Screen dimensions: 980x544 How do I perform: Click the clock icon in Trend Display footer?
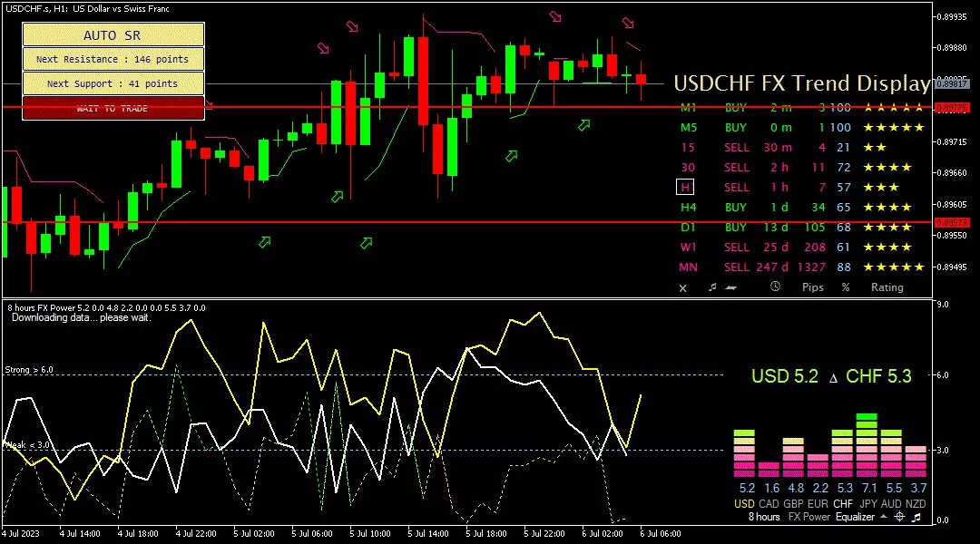tap(775, 286)
